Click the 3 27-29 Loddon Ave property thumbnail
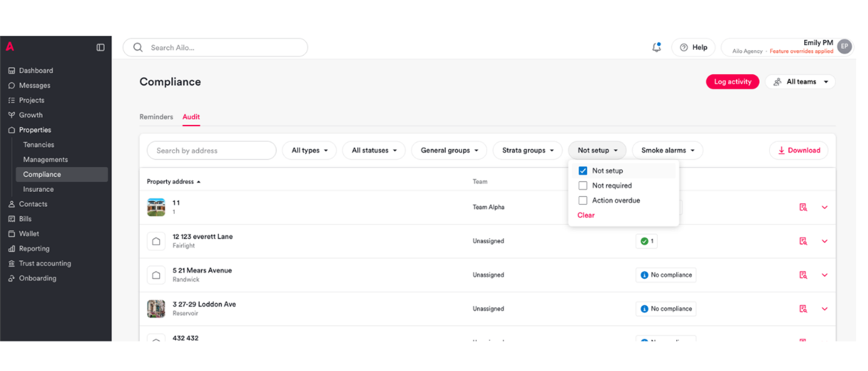Screen dimensions: 868x371 coord(156,309)
